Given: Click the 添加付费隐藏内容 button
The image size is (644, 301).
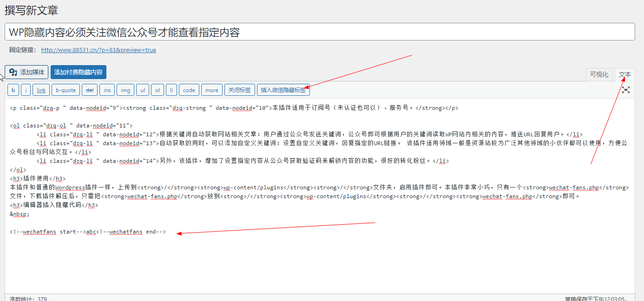Looking at the screenshot, I should (79, 72).
